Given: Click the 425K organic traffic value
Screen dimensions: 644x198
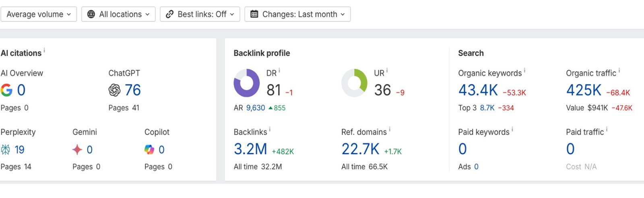Looking at the screenshot, I should pos(584,90).
